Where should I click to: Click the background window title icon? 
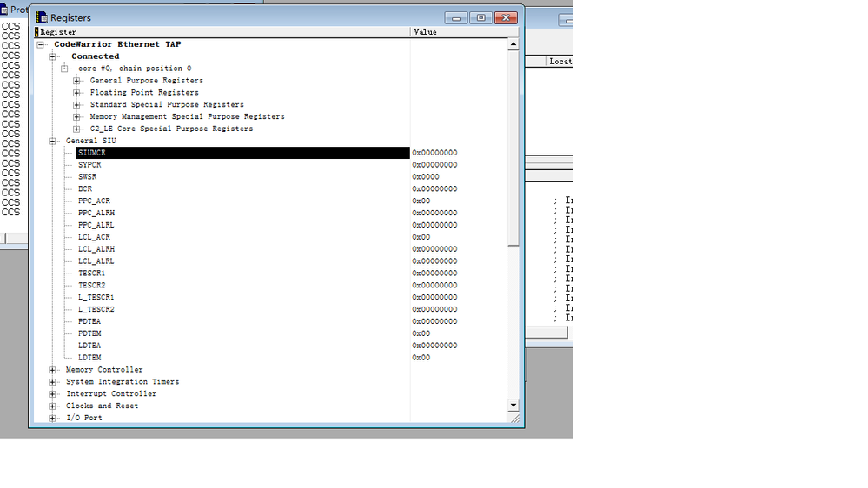(x=3, y=10)
